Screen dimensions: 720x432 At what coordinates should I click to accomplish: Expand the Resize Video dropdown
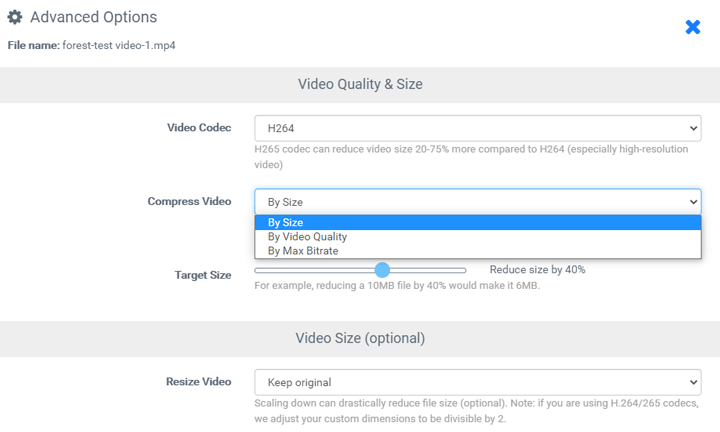click(477, 382)
